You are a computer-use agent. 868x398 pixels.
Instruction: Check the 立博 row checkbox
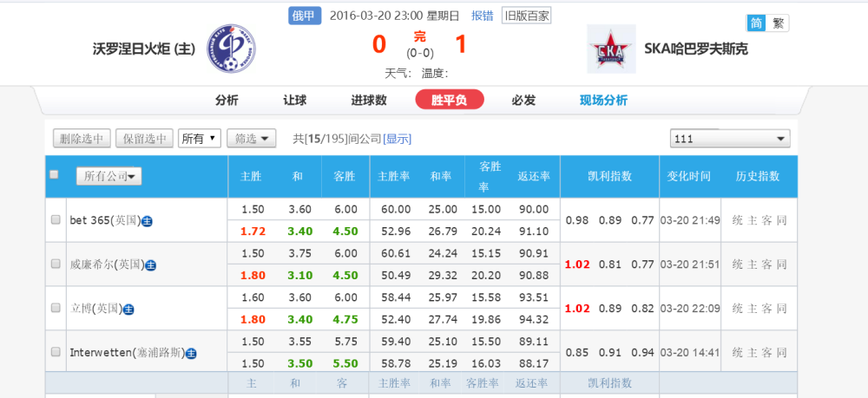click(x=56, y=308)
